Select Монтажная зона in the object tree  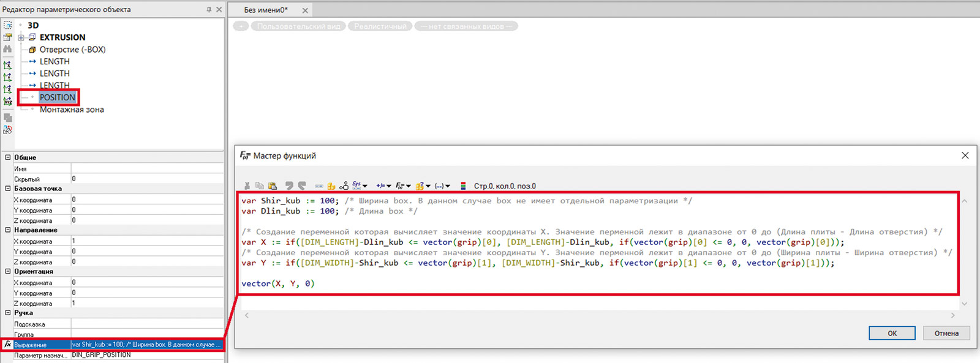click(x=72, y=110)
